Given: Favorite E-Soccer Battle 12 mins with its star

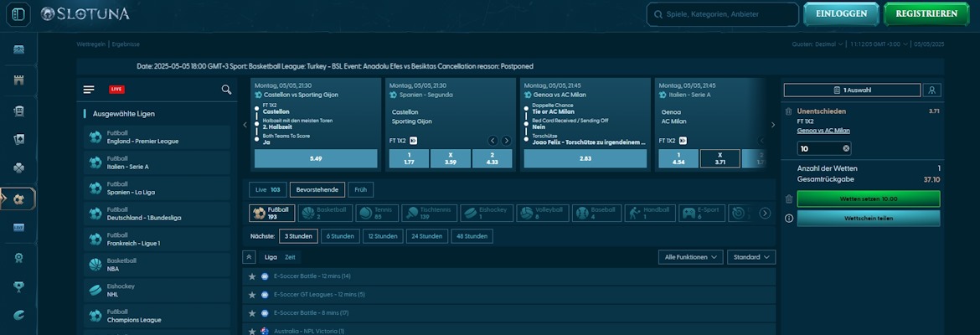Looking at the screenshot, I should [x=252, y=276].
